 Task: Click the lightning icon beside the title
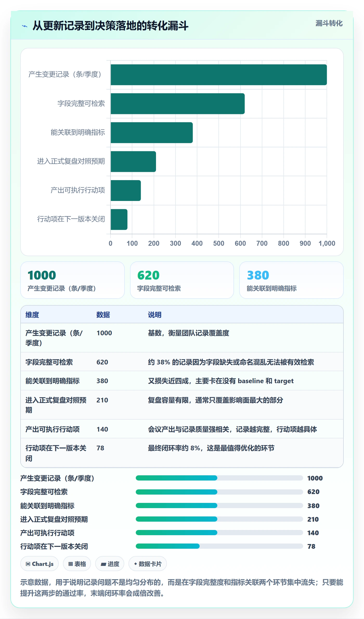point(25,26)
